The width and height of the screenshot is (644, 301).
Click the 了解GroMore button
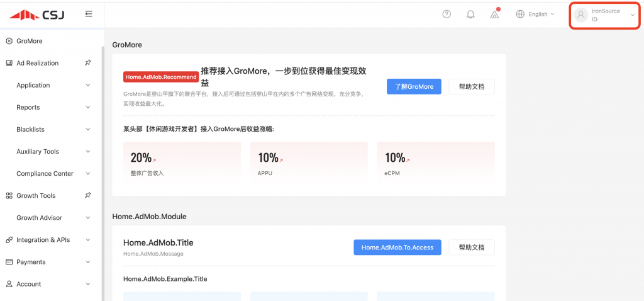coord(414,86)
